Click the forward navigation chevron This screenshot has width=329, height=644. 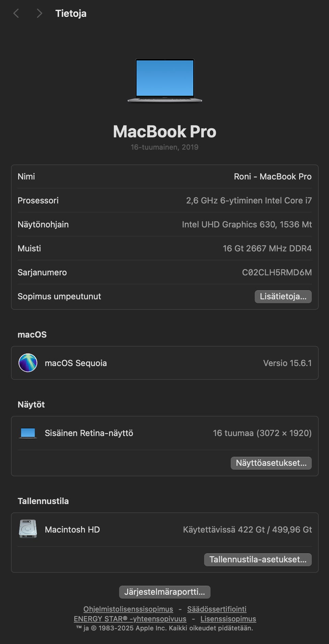tap(39, 13)
